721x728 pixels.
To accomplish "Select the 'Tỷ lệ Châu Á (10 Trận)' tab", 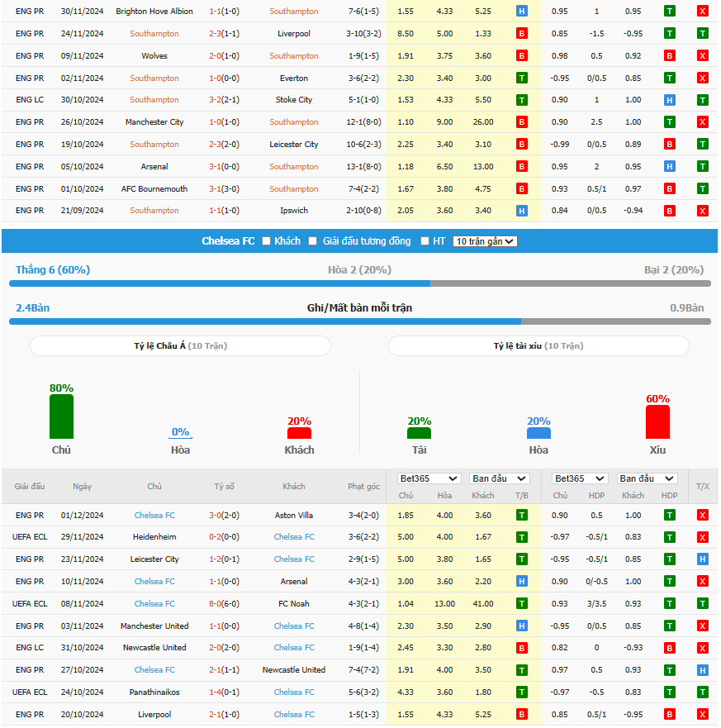I will point(181,346).
